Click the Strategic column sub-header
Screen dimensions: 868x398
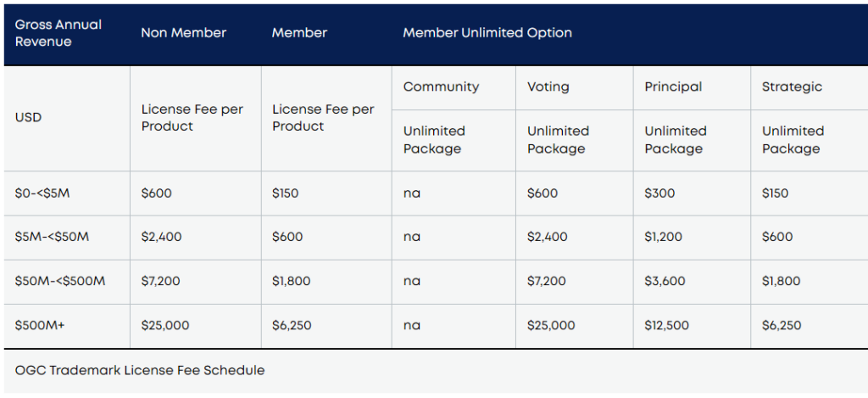(x=792, y=87)
